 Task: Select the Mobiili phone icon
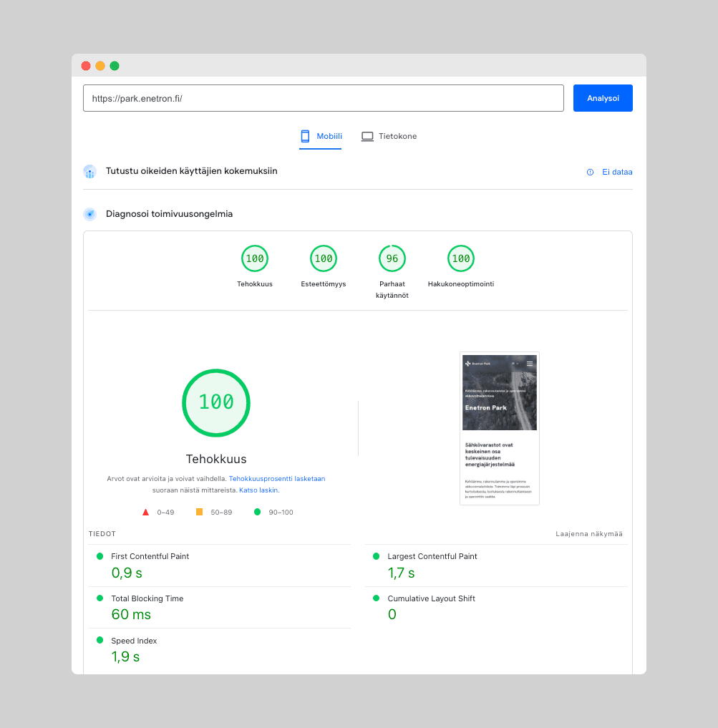304,136
